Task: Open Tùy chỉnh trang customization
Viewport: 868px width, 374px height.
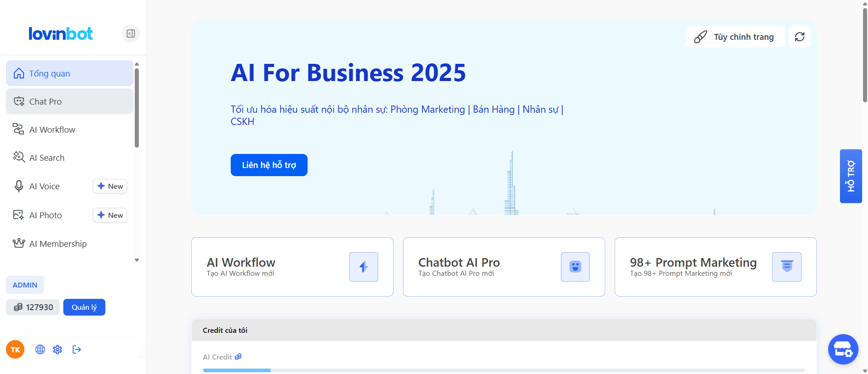Action: pyautogui.click(x=735, y=37)
